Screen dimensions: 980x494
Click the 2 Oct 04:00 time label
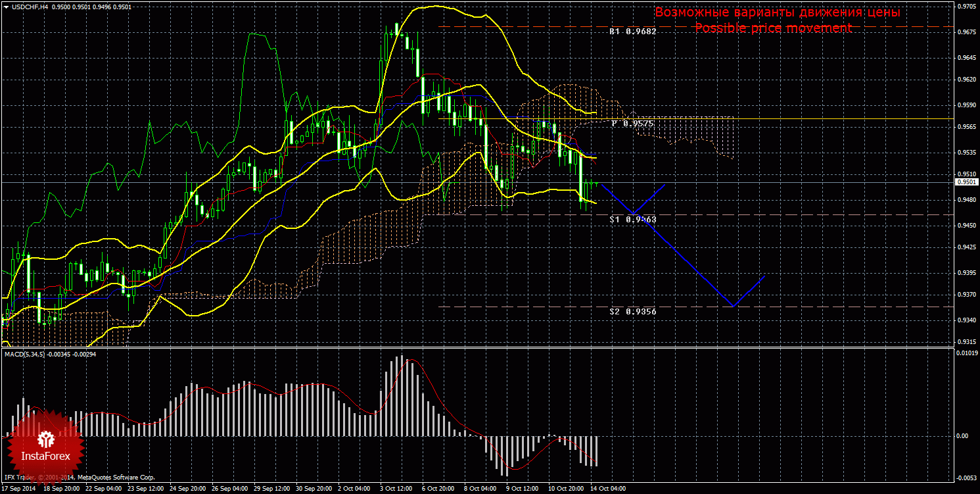tap(356, 489)
